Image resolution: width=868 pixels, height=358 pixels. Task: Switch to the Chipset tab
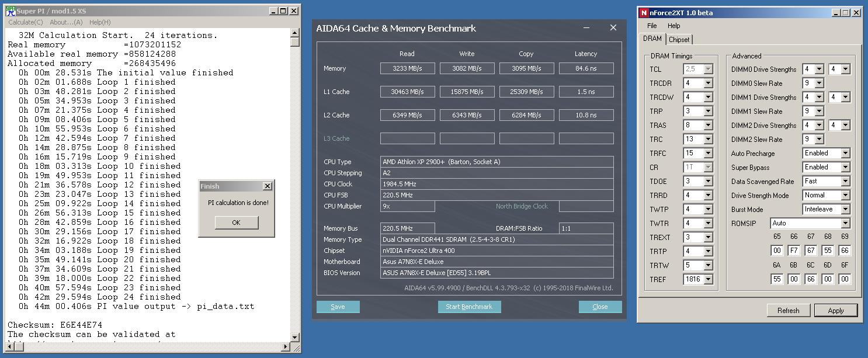679,40
